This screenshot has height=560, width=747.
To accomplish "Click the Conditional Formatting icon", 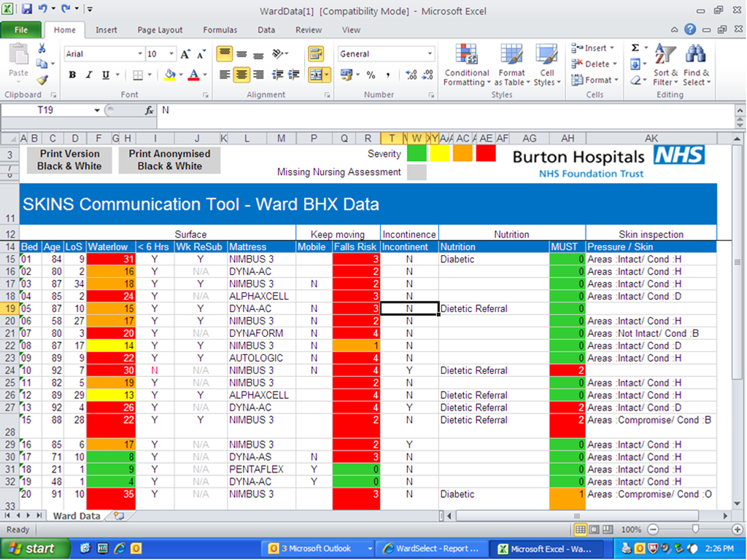I will coord(467,65).
